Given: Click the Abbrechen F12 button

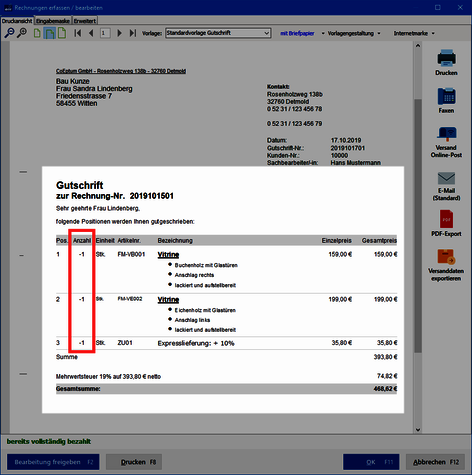Looking at the screenshot, I should point(435,462).
